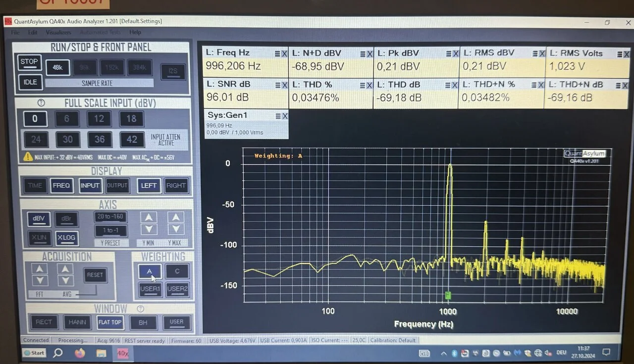The image size is (634, 364).
Task: Open Firefox from the Windows taskbar
Action: (80, 353)
